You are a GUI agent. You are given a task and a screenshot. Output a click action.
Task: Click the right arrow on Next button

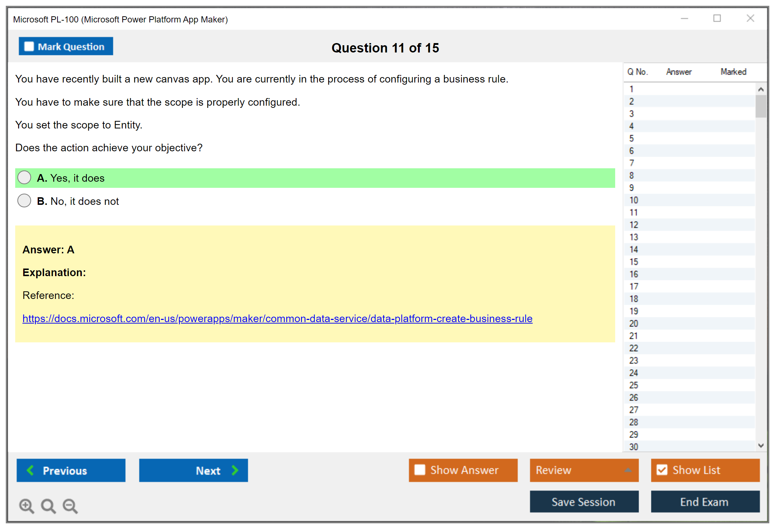pyautogui.click(x=235, y=470)
